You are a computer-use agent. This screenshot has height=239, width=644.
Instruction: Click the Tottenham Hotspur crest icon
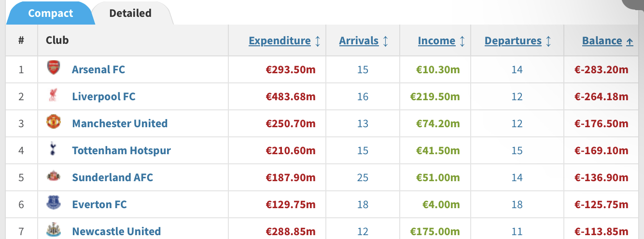tap(54, 150)
